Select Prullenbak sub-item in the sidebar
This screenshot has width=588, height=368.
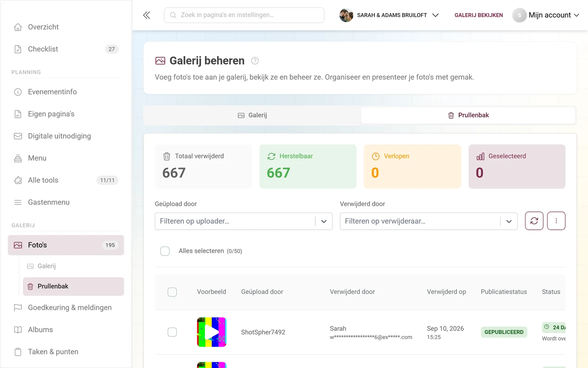[73, 287]
